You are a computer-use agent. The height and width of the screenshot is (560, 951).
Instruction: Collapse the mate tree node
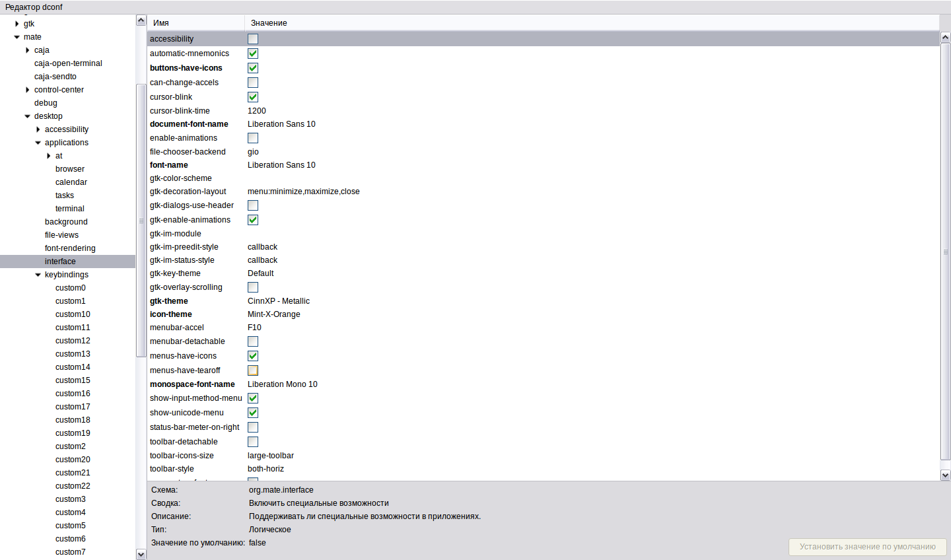(17, 37)
